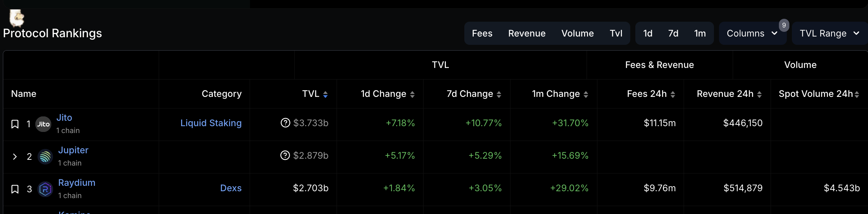Sort by the Spot Volume 24h column
Image resolution: width=868 pixels, height=214 pixels.
pyautogui.click(x=857, y=94)
